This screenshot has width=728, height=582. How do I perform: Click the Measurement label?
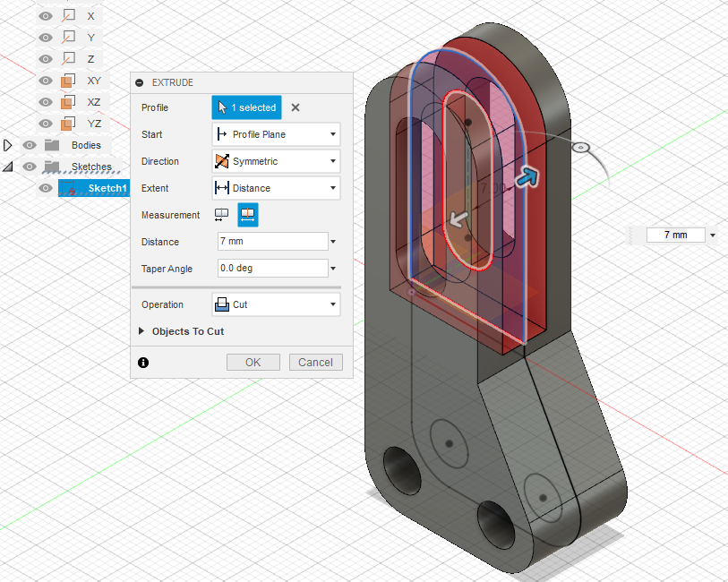[170, 215]
